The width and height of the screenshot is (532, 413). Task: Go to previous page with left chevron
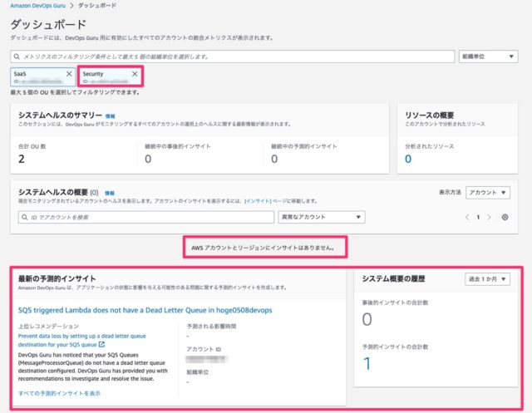coord(467,217)
